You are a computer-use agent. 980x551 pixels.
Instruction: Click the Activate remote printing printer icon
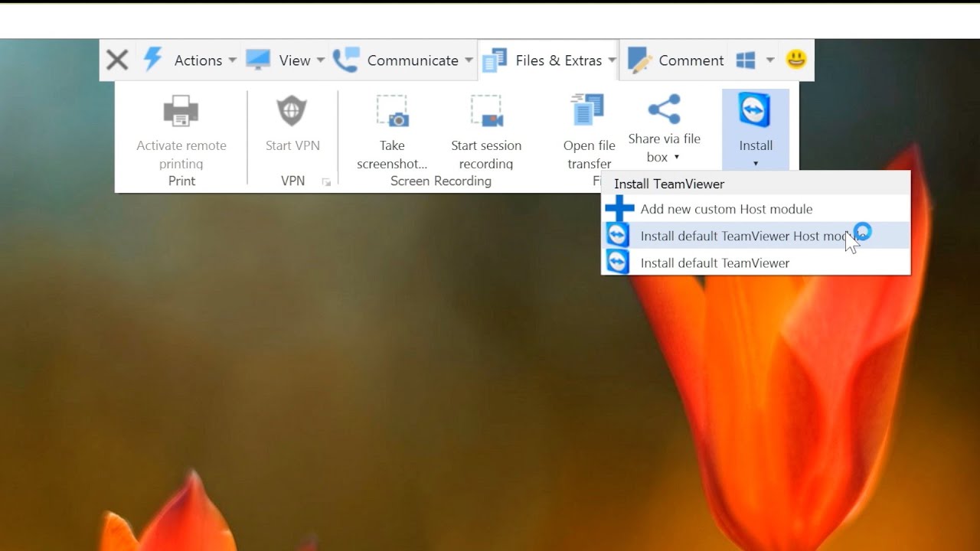181,112
